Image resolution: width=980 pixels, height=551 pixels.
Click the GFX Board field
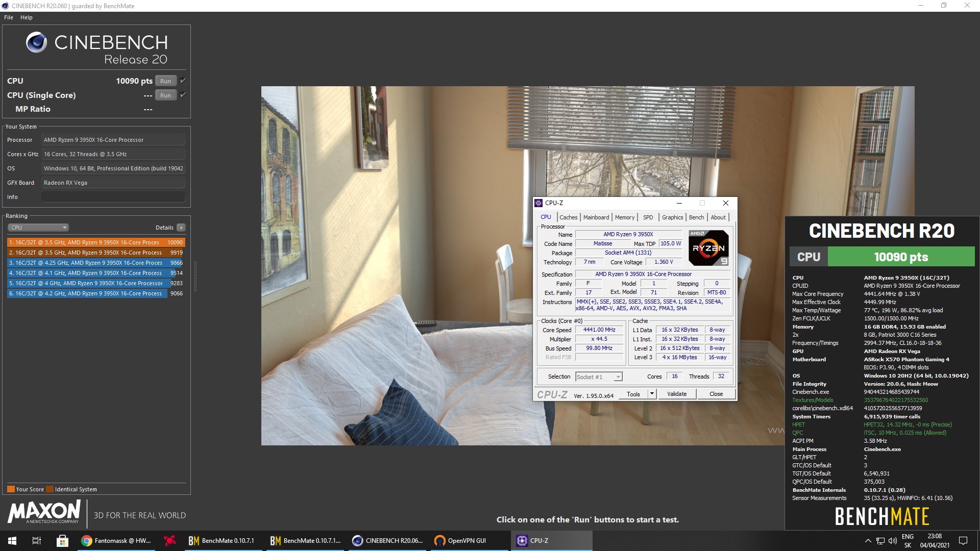(113, 183)
